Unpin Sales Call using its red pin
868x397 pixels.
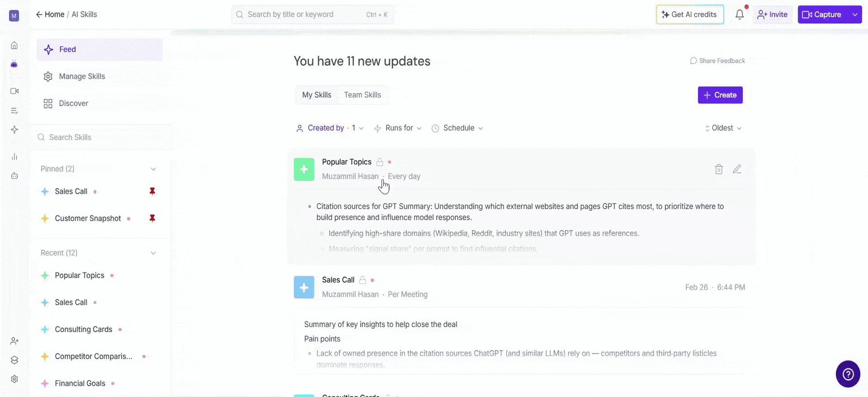click(x=152, y=191)
